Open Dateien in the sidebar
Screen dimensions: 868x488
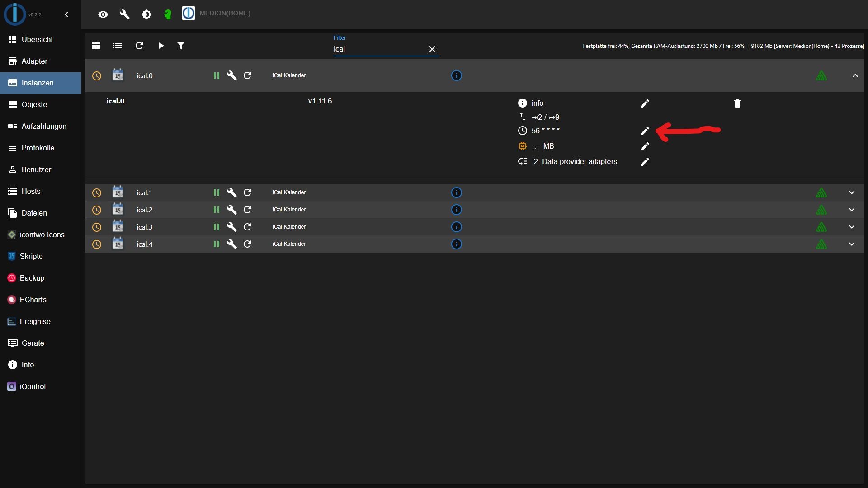pos(40,213)
